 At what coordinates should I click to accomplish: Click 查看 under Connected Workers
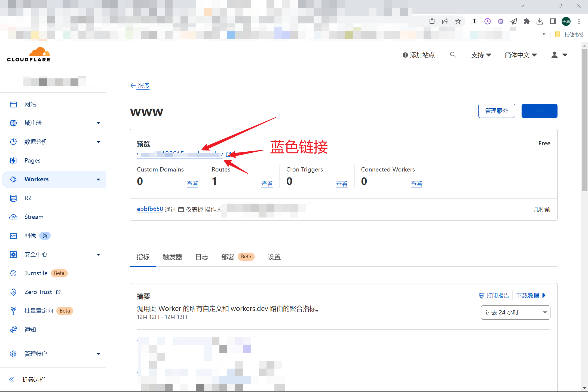[x=416, y=184]
